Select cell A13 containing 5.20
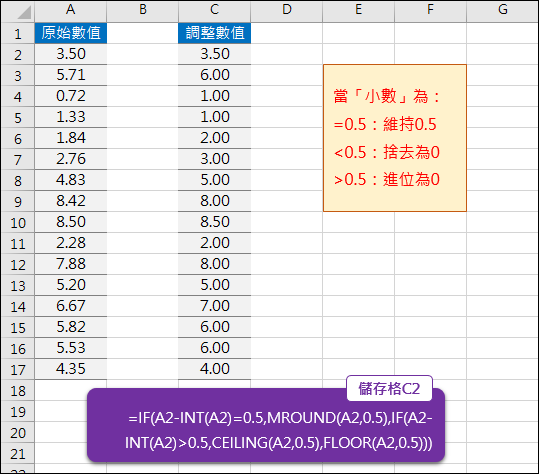539x474 pixels. (x=70, y=285)
